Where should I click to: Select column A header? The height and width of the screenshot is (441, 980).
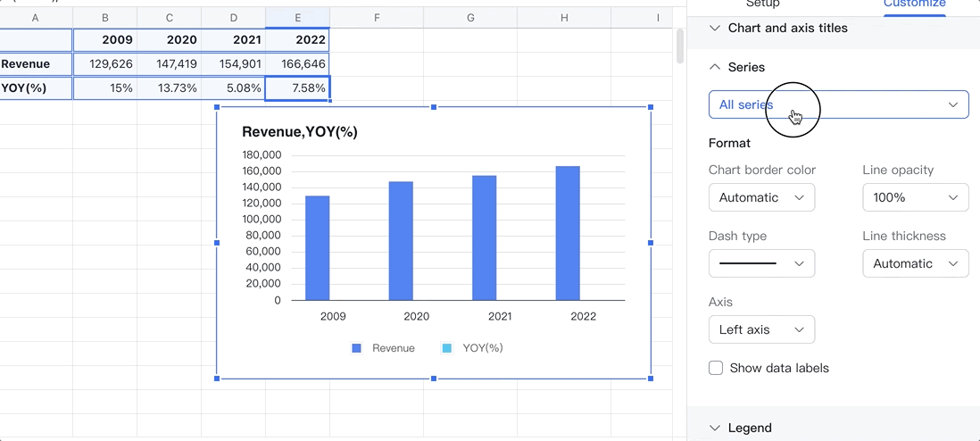click(x=36, y=18)
